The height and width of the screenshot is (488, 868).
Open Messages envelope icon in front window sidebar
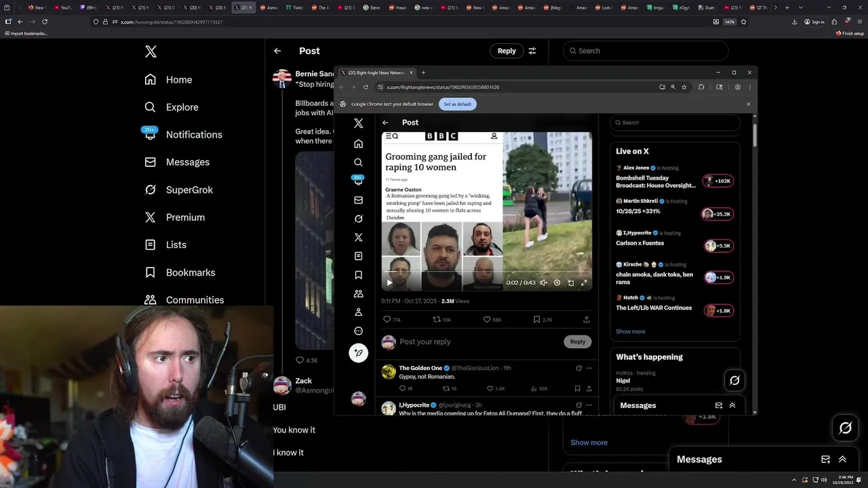click(358, 200)
